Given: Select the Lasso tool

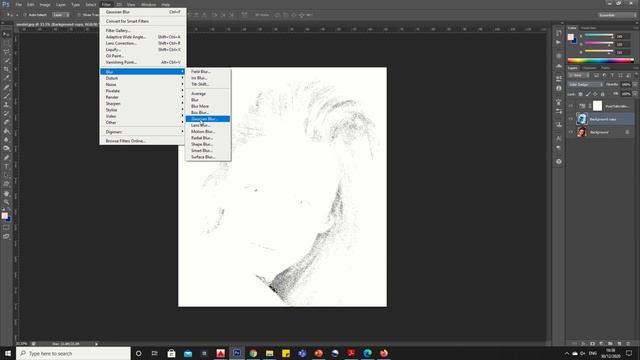Looking at the screenshot, I should point(6,52).
